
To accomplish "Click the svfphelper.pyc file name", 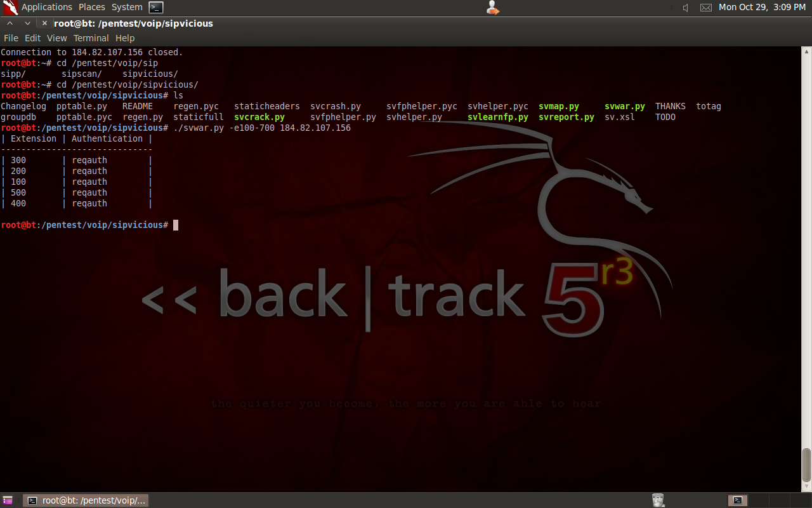I will [422, 106].
